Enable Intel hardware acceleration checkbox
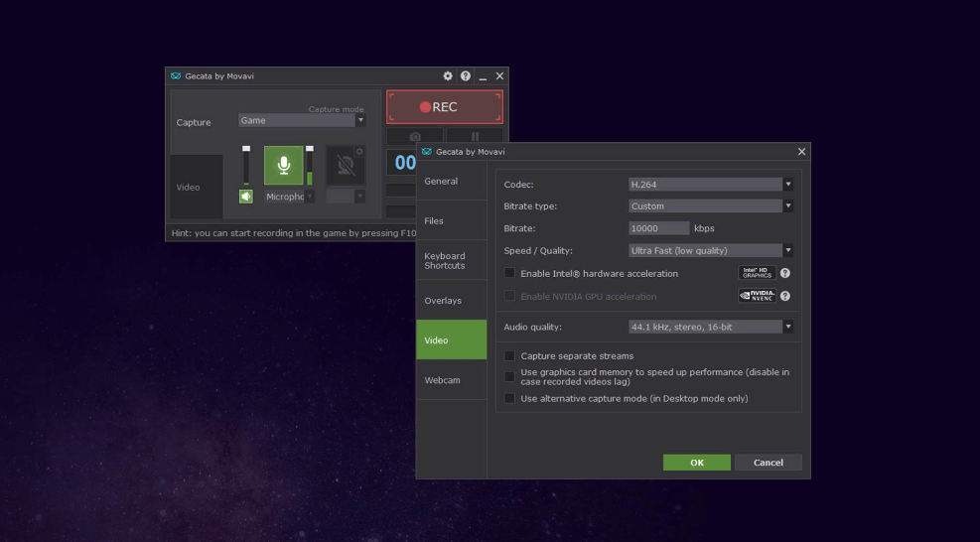 click(509, 273)
